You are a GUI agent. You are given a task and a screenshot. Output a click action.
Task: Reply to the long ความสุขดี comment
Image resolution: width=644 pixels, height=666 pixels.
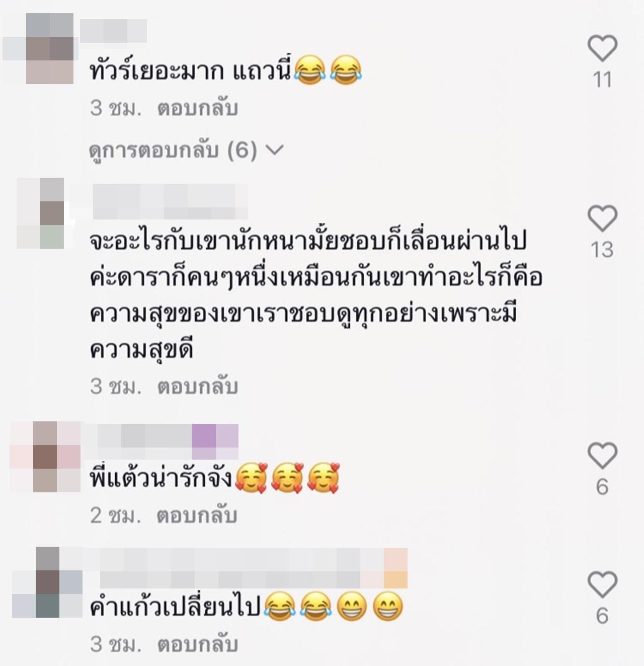click(197, 387)
